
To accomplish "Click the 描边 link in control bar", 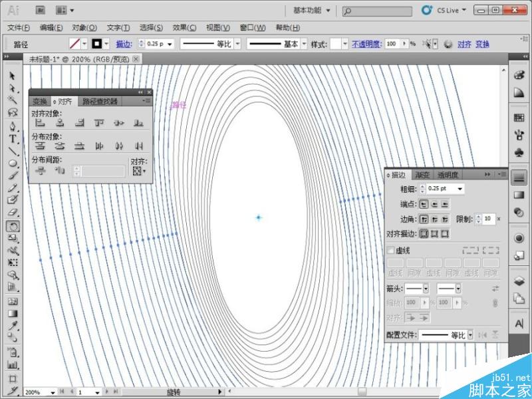I will (124, 44).
